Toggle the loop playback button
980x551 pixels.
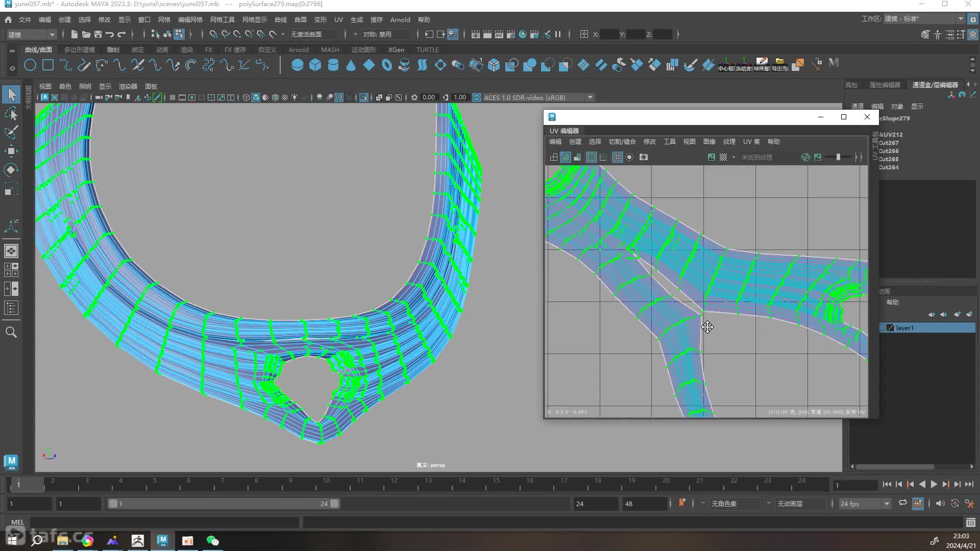pyautogui.click(x=903, y=503)
